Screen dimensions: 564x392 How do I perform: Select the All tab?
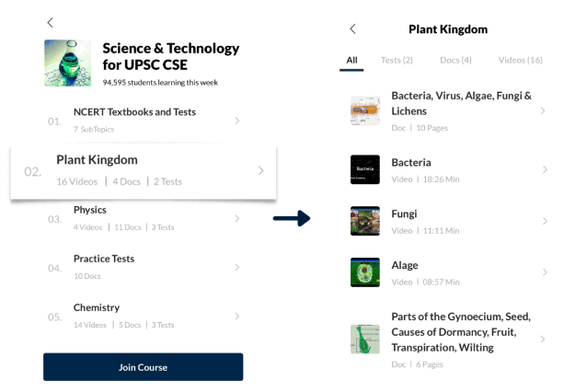point(351,60)
